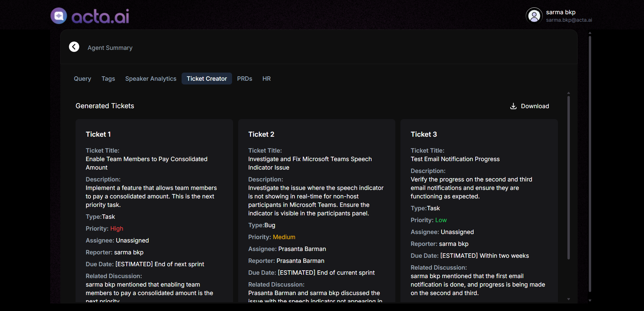Select the Ticket 2 card
The width and height of the screenshot is (644, 311).
coord(316,210)
